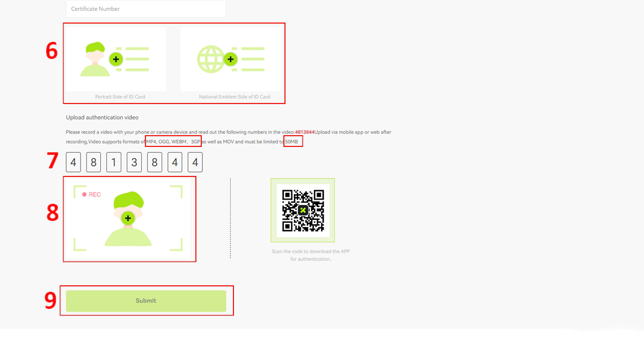644x362 pixels.
Task: Click the REC indicator in video frame
Action: pos(91,195)
